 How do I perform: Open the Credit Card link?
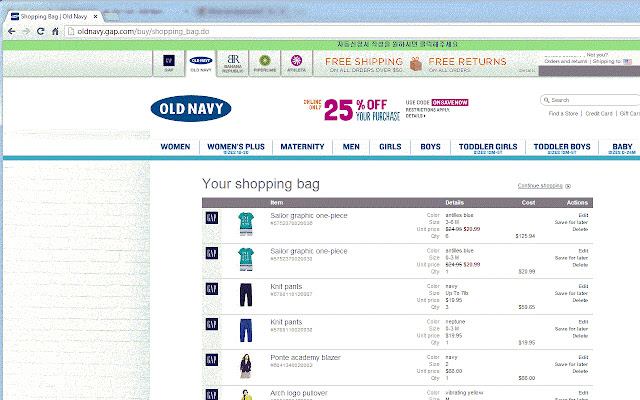point(599,113)
